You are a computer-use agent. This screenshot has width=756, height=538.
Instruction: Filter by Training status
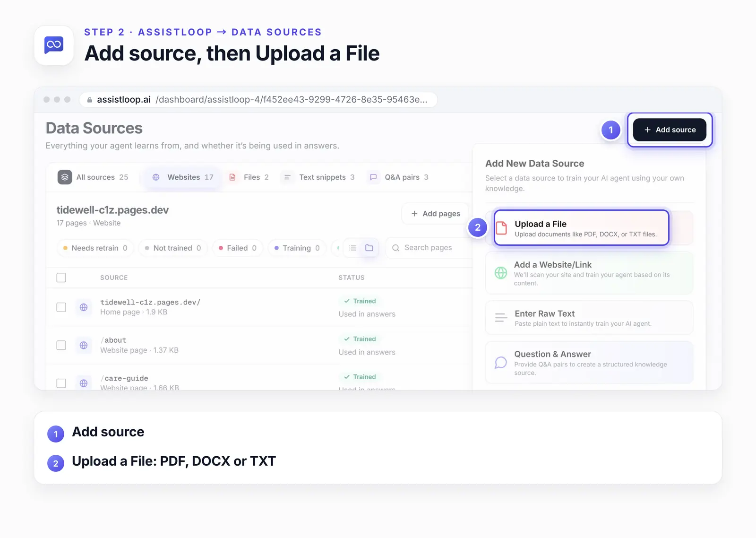pyautogui.click(x=297, y=248)
